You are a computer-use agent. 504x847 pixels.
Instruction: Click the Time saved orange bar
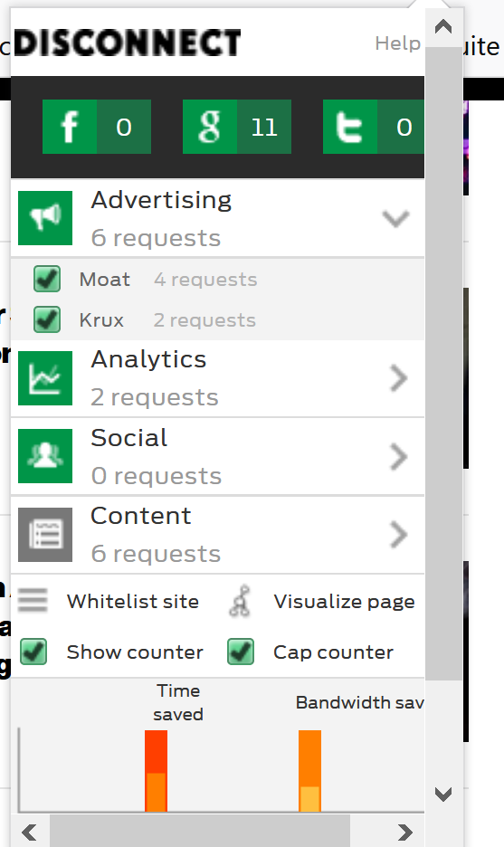157,771
